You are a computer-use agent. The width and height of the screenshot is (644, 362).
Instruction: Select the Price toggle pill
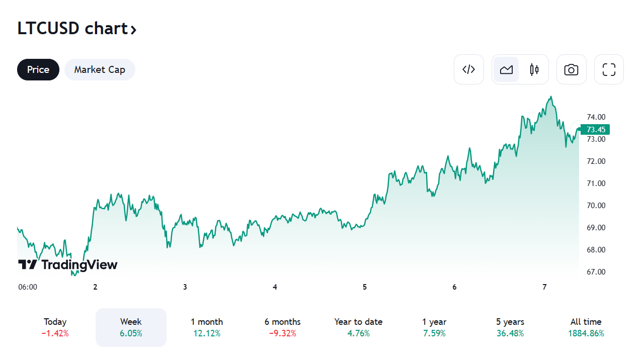38,69
